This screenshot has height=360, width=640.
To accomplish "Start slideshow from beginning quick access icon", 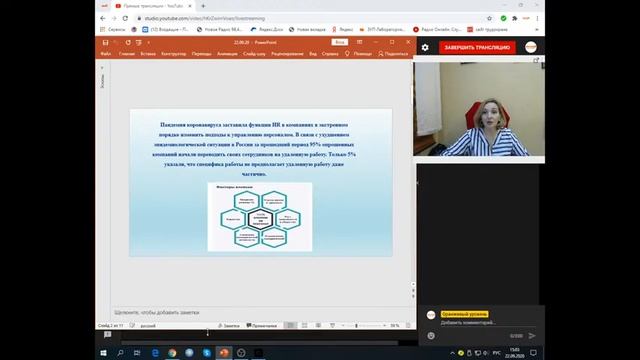I will click(x=139, y=42).
